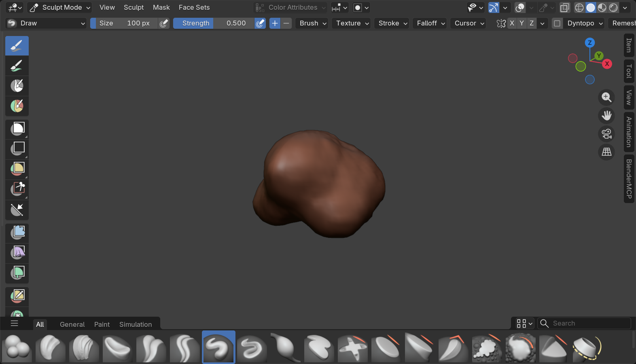Click size pressure sensitivity pen icon
This screenshot has width=636, height=364.
pyautogui.click(x=163, y=23)
